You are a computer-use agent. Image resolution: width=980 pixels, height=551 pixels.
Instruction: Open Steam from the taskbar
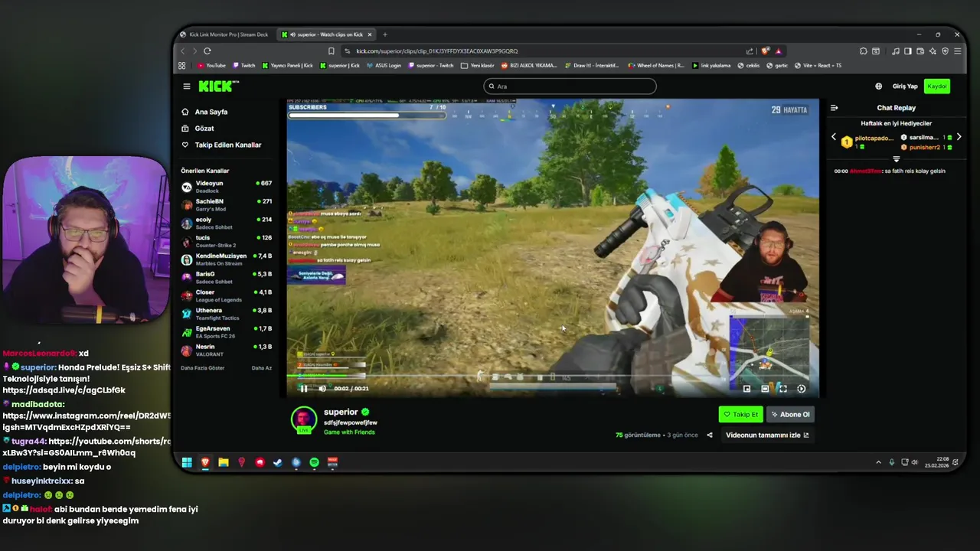pos(278,462)
